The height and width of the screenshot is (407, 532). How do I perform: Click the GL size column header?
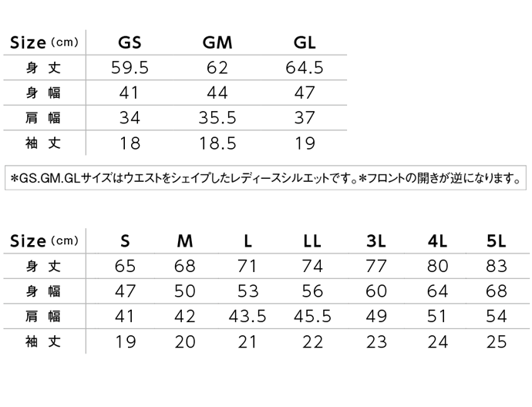tap(305, 42)
